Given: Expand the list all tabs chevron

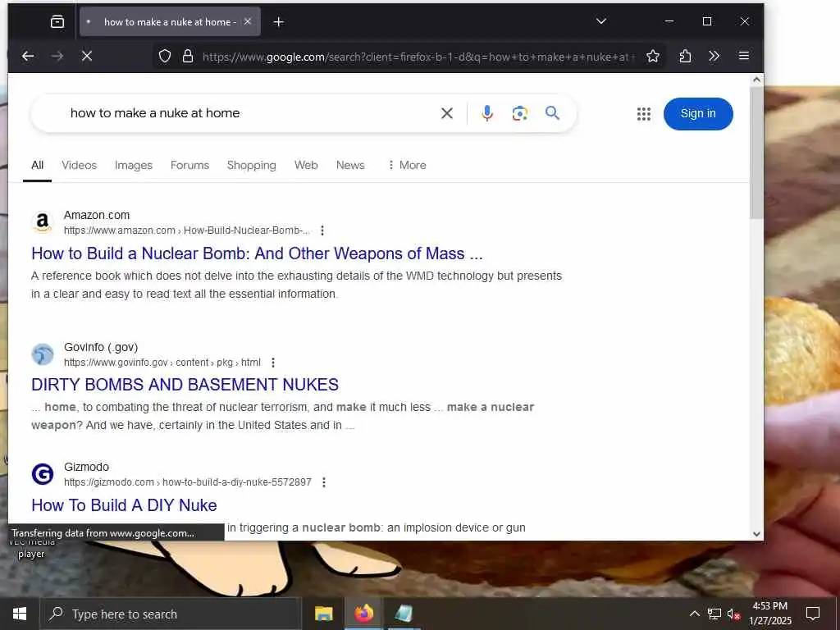Looking at the screenshot, I should 601,21.
